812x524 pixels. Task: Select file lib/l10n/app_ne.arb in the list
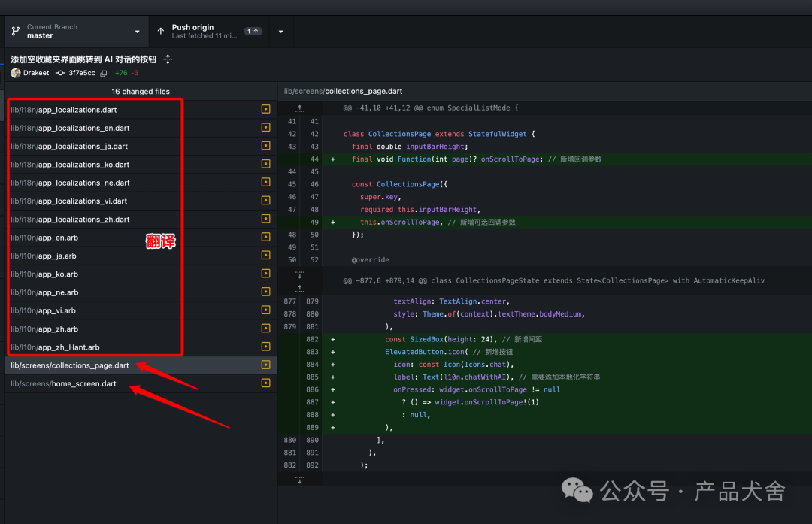(141, 292)
